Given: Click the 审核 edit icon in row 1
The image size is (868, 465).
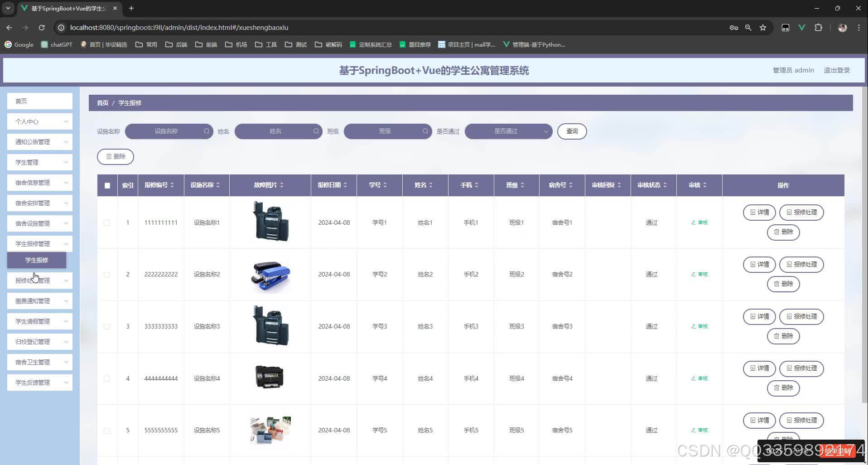Looking at the screenshot, I should [699, 223].
